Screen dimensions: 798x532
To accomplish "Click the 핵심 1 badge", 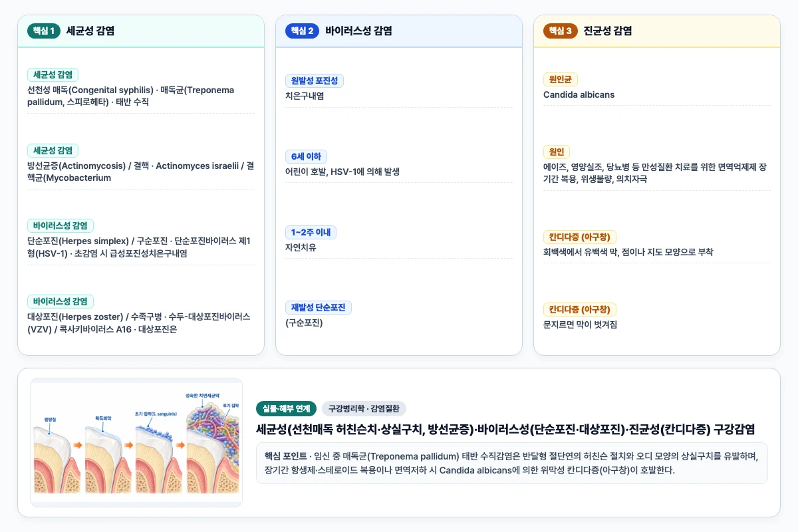I will click(44, 31).
